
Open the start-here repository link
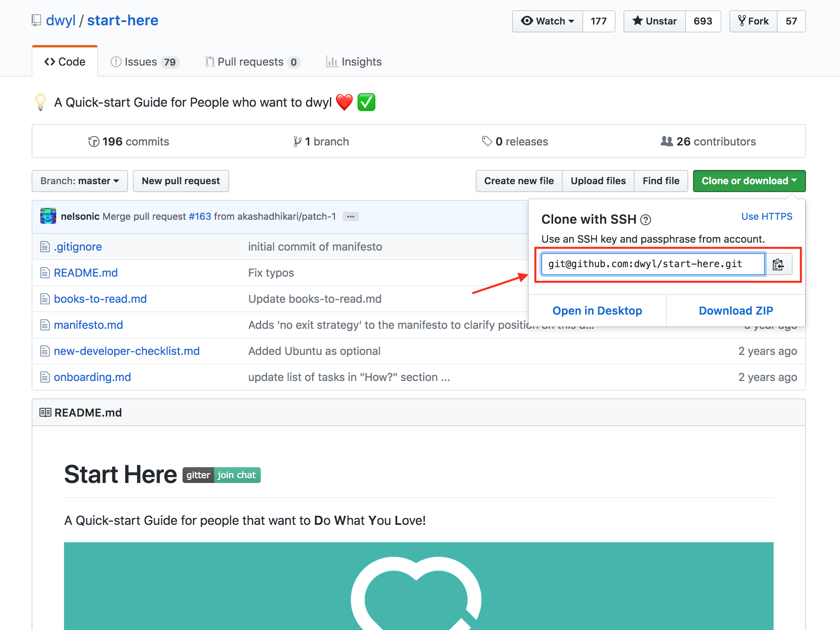(x=122, y=21)
